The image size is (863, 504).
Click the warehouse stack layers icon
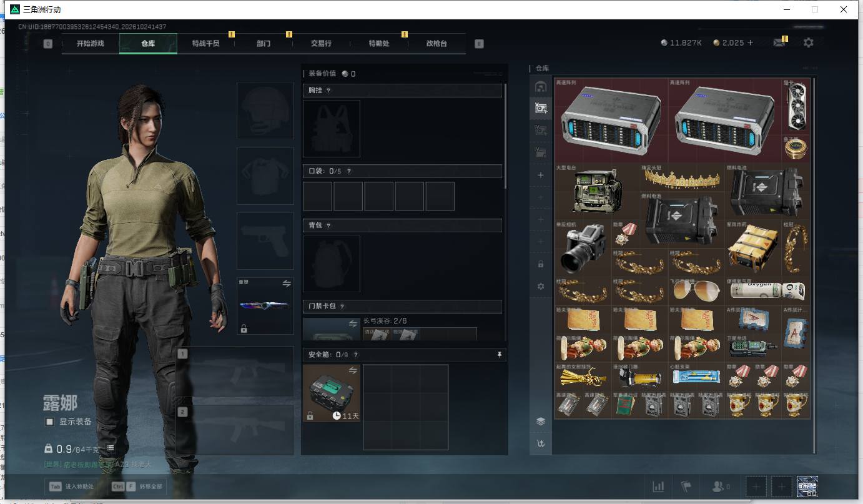coord(541,422)
